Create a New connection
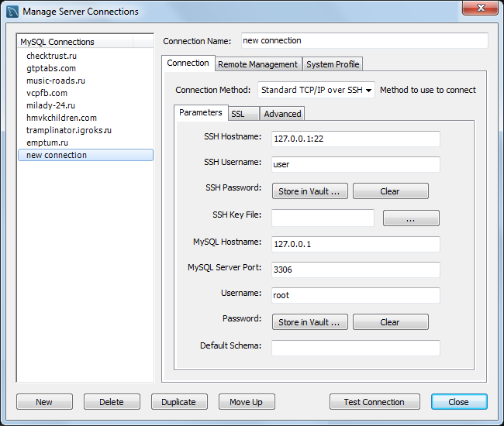504x426 pixels. point(44,402)
